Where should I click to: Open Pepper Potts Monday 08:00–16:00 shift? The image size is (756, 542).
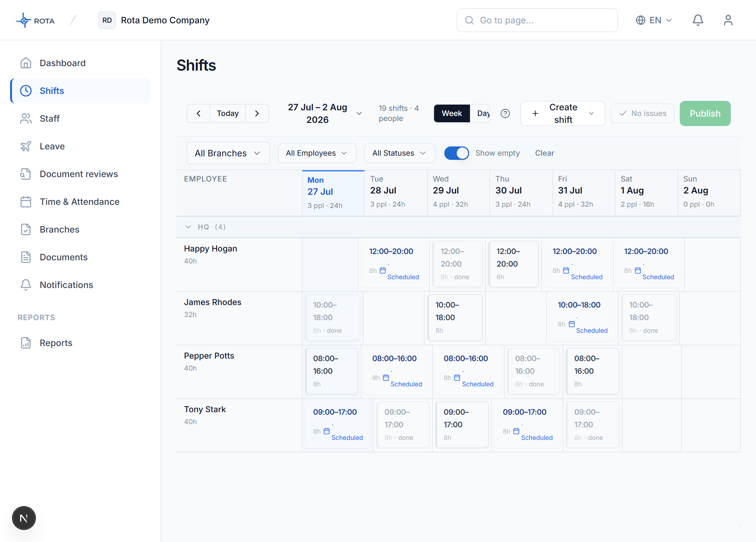point(332,371)
